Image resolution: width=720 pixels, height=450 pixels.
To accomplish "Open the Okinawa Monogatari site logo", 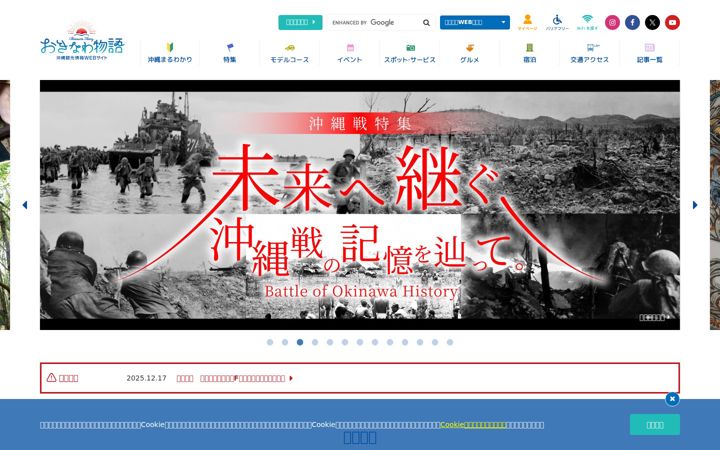I will [x=82, y=41].
